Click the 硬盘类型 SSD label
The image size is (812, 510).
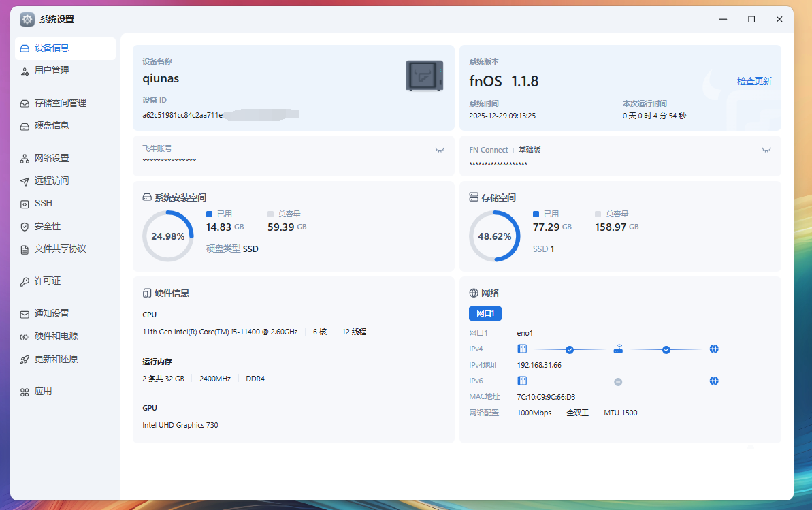pyautogui.click(x=232, y=249)
